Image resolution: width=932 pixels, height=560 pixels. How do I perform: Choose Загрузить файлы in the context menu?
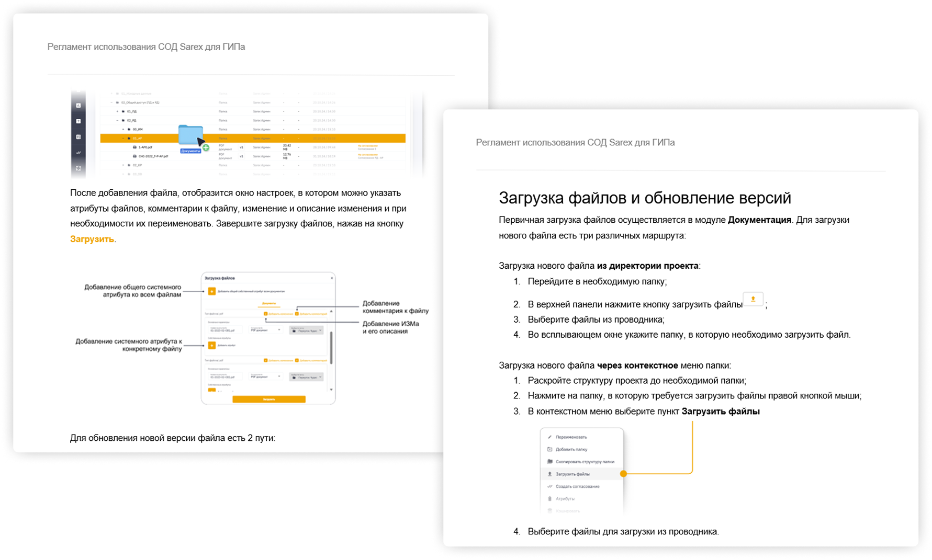pos(572,474)
